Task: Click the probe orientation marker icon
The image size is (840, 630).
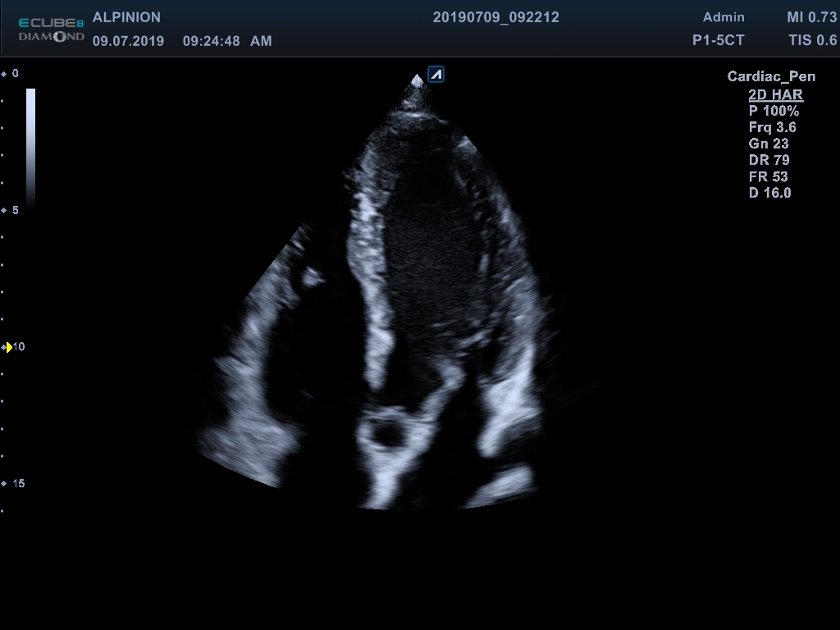Action: coord(436,75)
